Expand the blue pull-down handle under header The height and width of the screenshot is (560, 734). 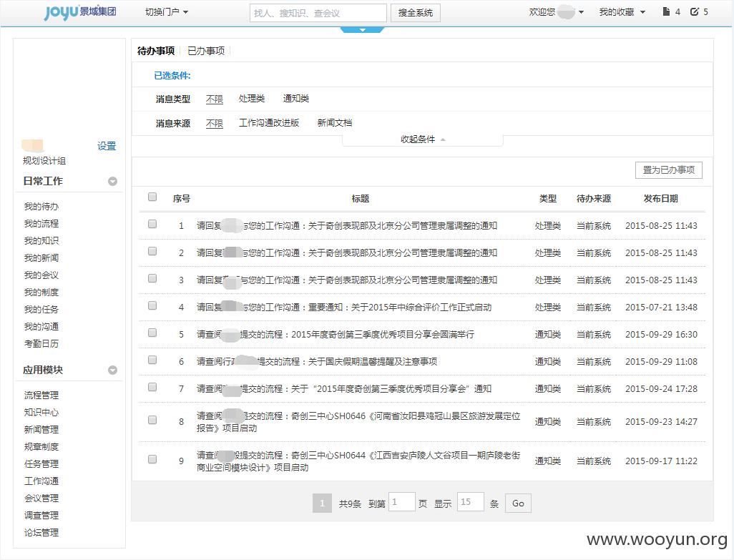(362, 30)
